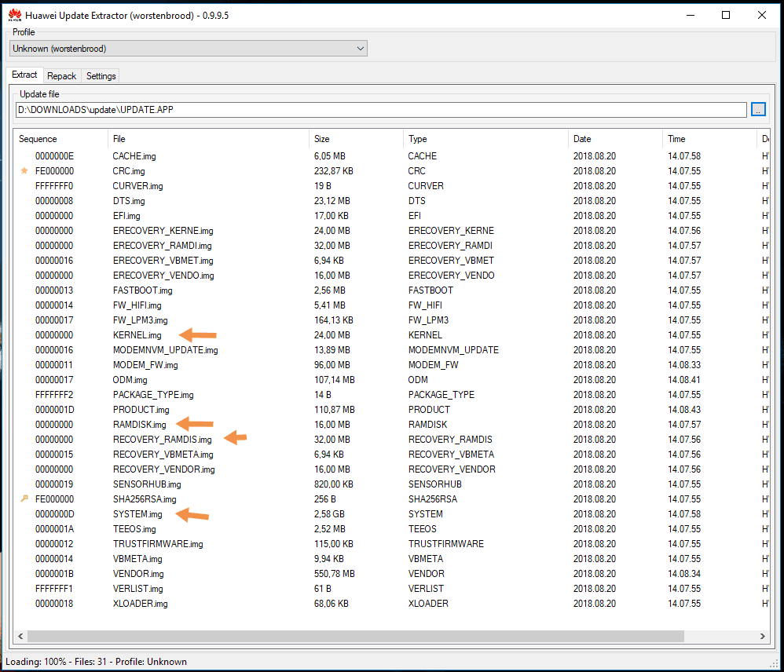The height and width of the screenshot is (672, 784).
Task: Click the scroll left arrow of the file list
Action: click(20, 636)
